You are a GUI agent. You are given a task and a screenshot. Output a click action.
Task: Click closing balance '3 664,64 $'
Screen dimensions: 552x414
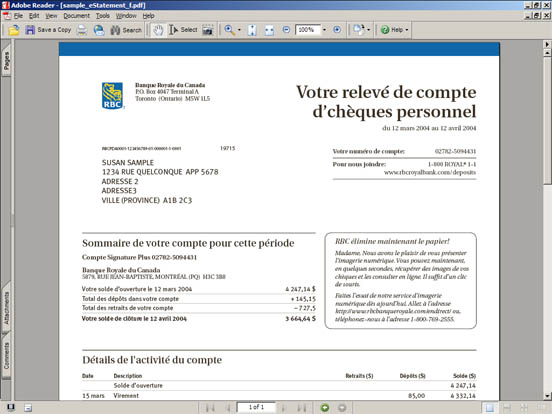(300, 319)
